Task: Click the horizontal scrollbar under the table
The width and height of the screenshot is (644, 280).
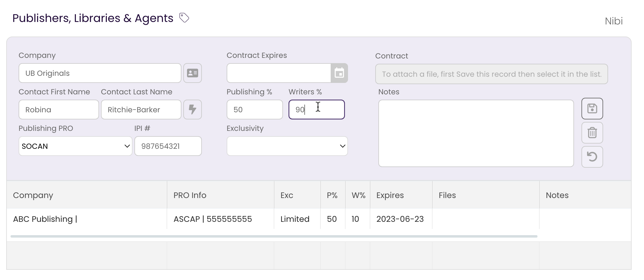Action: pos(274,236)
